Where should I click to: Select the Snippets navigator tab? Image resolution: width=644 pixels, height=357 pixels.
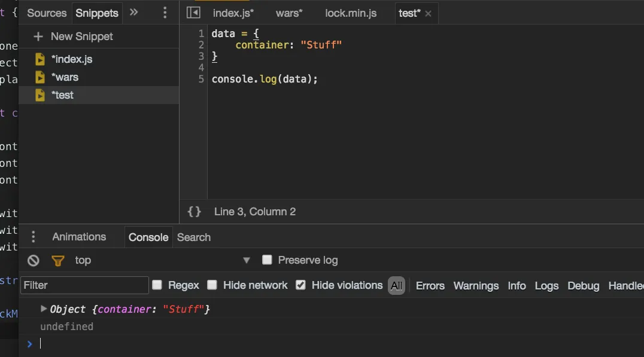tap(97, 13)
